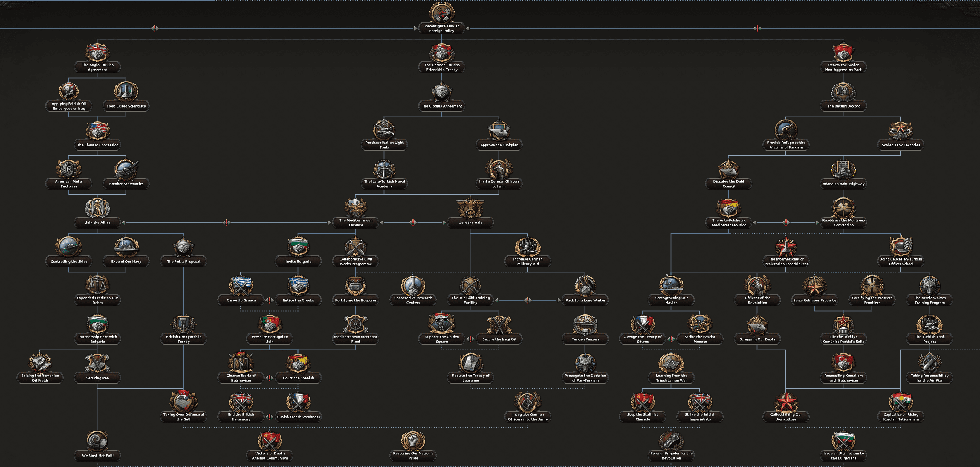The width and height of the screenshot is (980, 467).
Task: Select Restoring Our Nation's Pride fist icon
Action: tap(413, 440)
